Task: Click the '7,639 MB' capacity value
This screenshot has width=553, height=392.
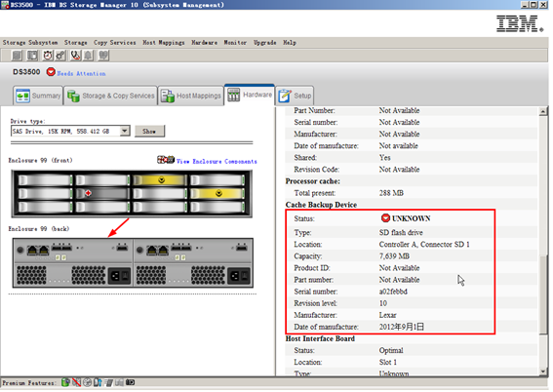Action: tap(394, 255)
